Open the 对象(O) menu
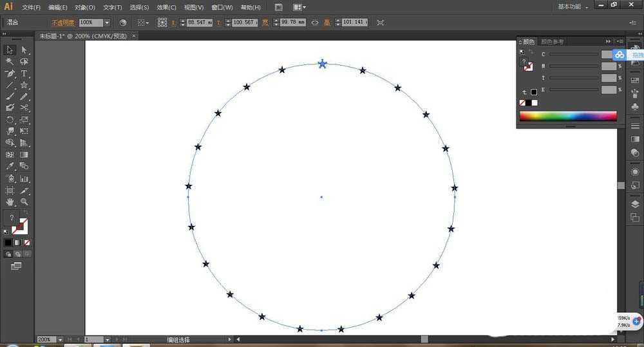This screenshot has width=644, height=347. pos(85,7)
